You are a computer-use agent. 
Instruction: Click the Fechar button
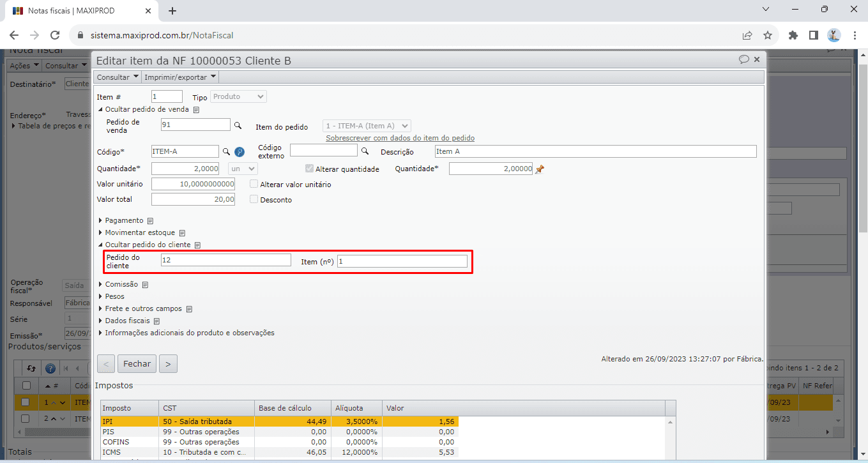point(137,364)
